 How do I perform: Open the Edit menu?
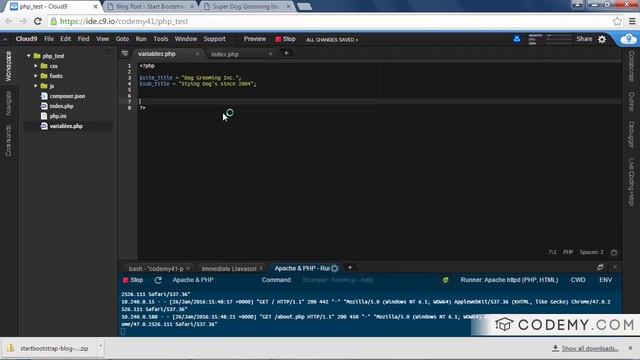click(x=65, y=39)
